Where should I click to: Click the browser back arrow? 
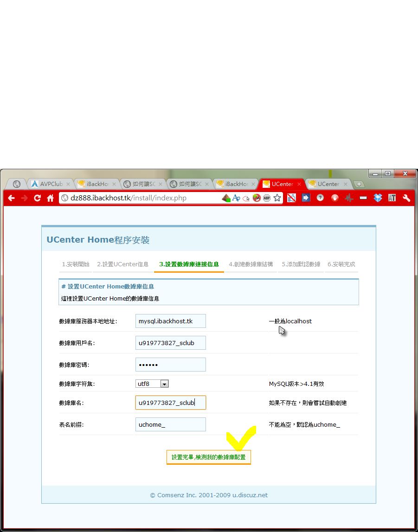[12, 198]
